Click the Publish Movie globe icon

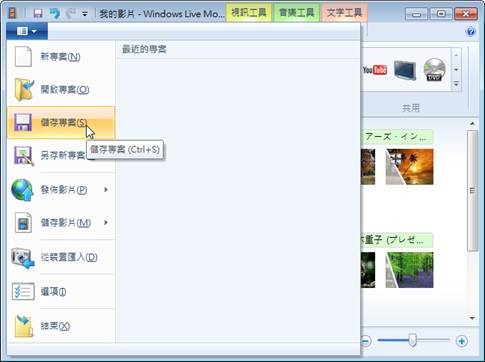pos(22,190)
